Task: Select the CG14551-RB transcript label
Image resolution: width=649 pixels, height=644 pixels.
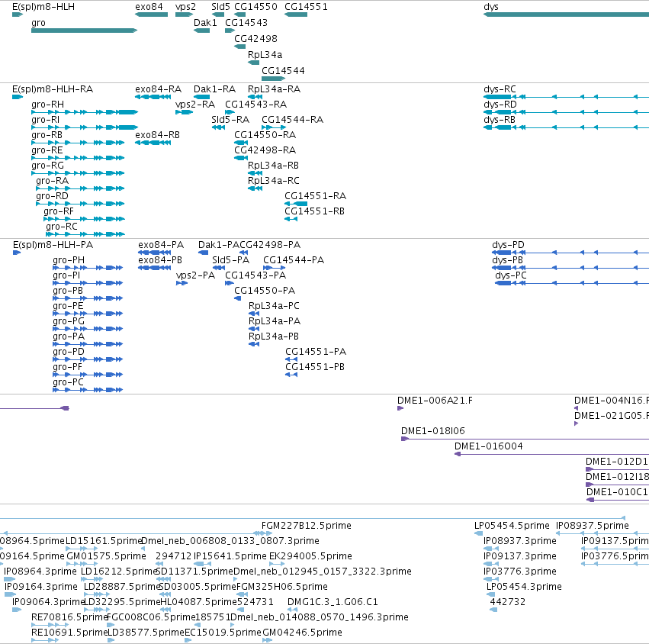Action: 314,211
